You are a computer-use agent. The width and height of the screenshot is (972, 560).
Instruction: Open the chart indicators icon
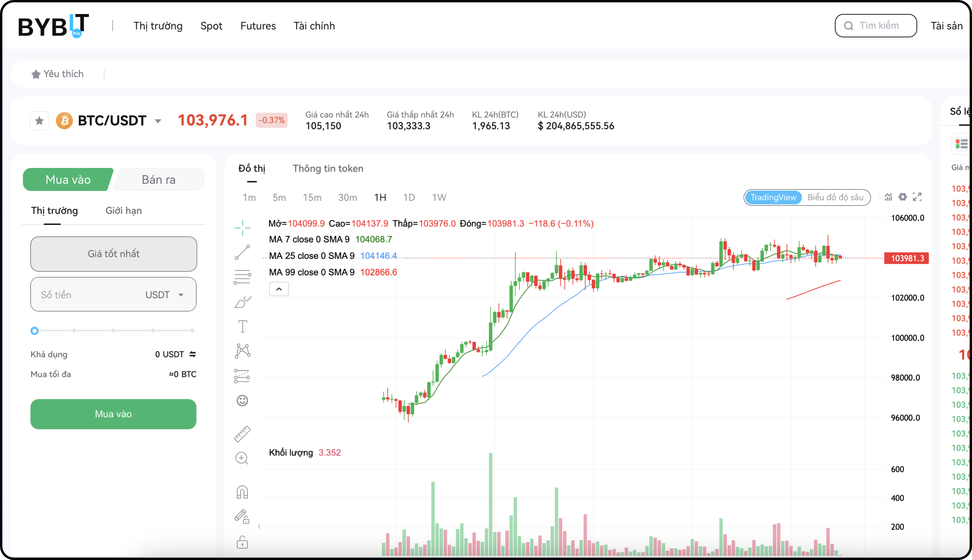point(888,197)
